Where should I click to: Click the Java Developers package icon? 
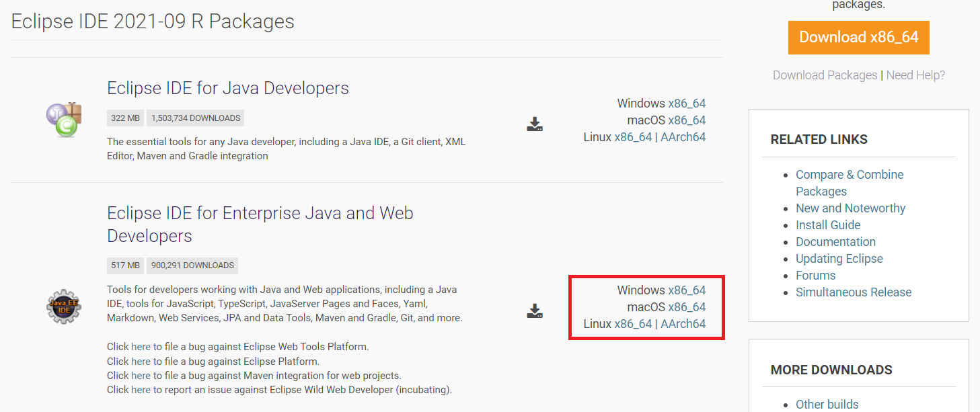pyautogui.click(x=64, y=120)
